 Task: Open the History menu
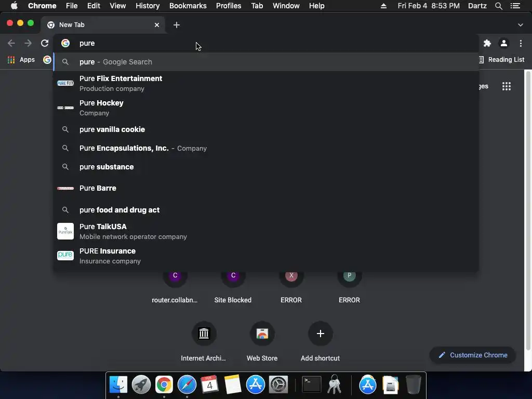(x=148, y=6)
